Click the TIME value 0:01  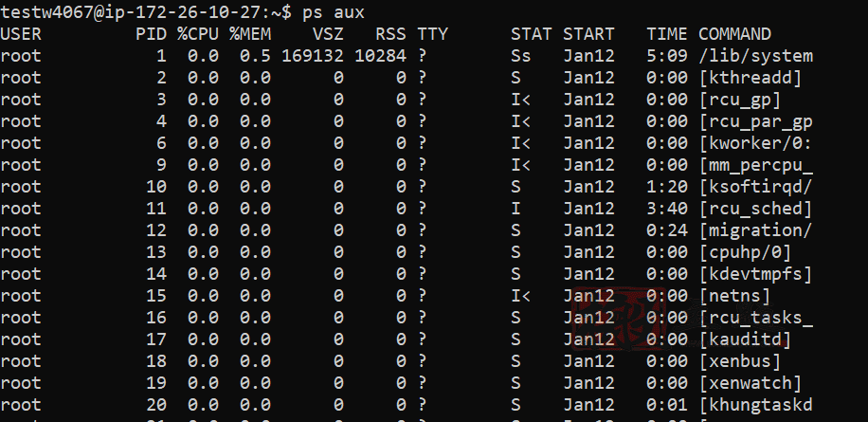pyautogui.click(x=667, y=404)
